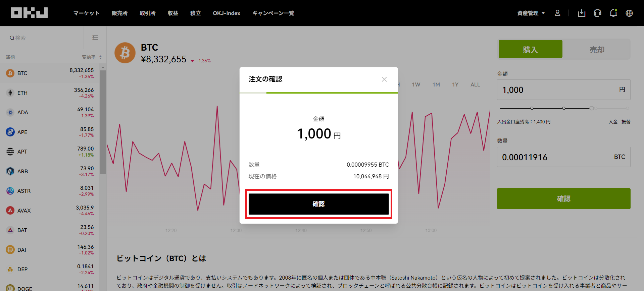
Task: Select the 1Y chart range
Action: (x=455, y=84)
